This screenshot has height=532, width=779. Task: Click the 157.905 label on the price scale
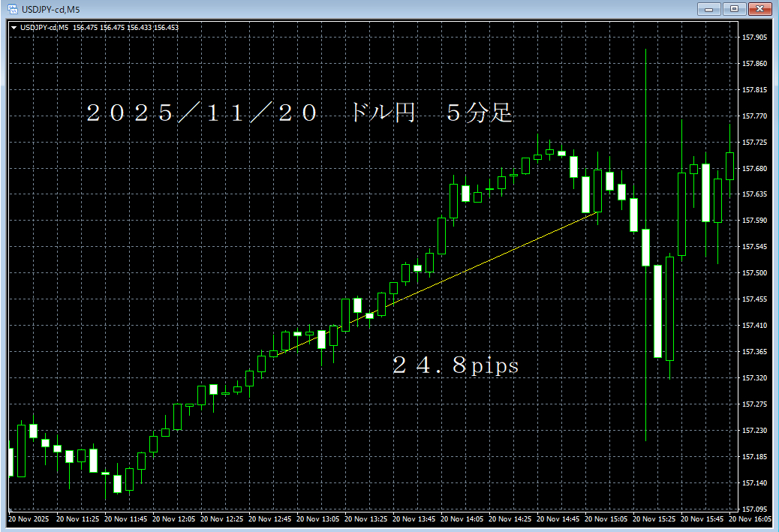click(x=756, y=35)
